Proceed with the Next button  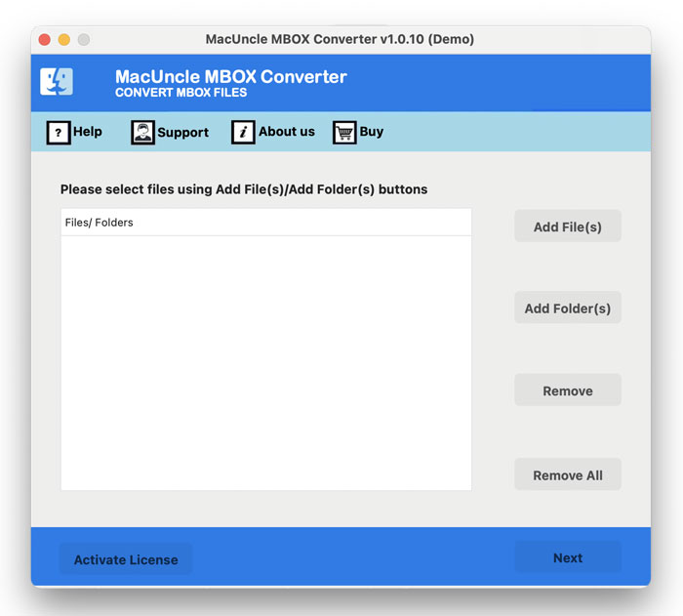pos(567,557)
